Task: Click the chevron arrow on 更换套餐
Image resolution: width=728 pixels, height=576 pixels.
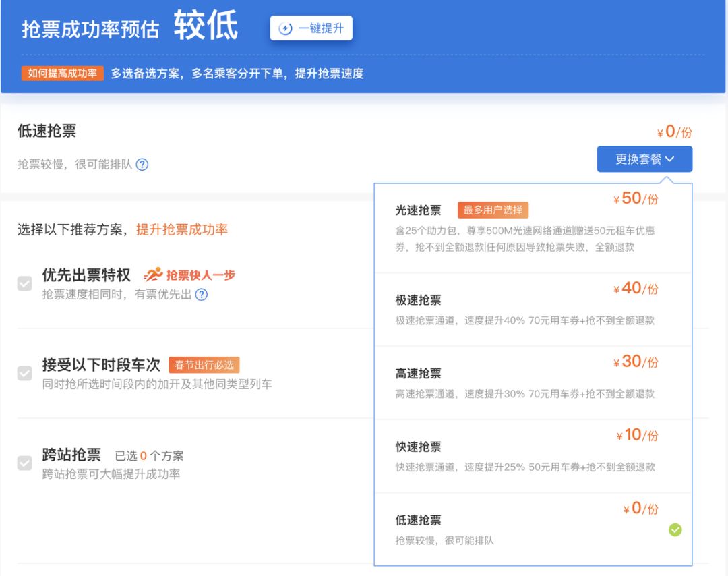Action: click(x=670, y=159)
